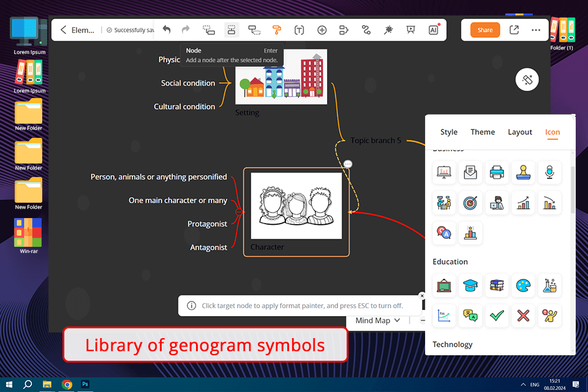
Task: Add a subtopic with toolbar icon
Action: tap(209, 30)
